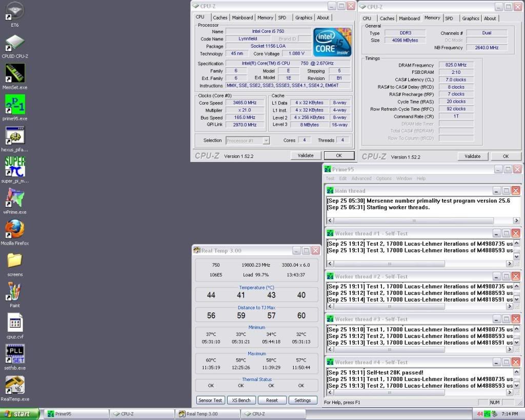The image size is (525, 420).
Task: Launch prime95.exe from desktop
Action: pyautogui.click(x=15, y=105)
